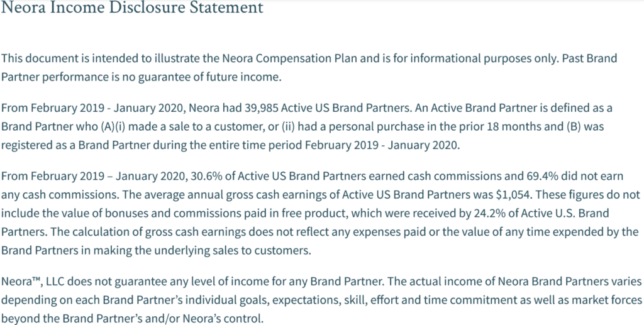Click the phrase "registered as a Brand Partner"
Viewport: 644px width, 325px height.
point(75,145)
